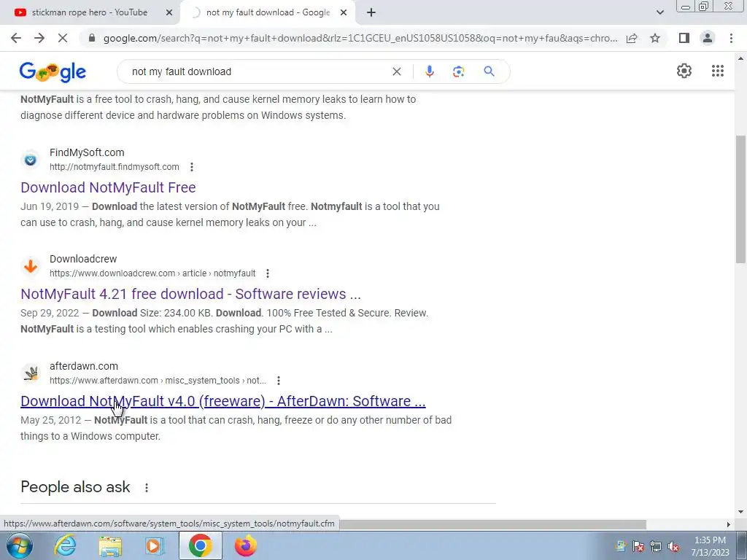Go back to the previous page
This screenshot has height=560, width=747.
pyautogui.click(x=16, y=38)
